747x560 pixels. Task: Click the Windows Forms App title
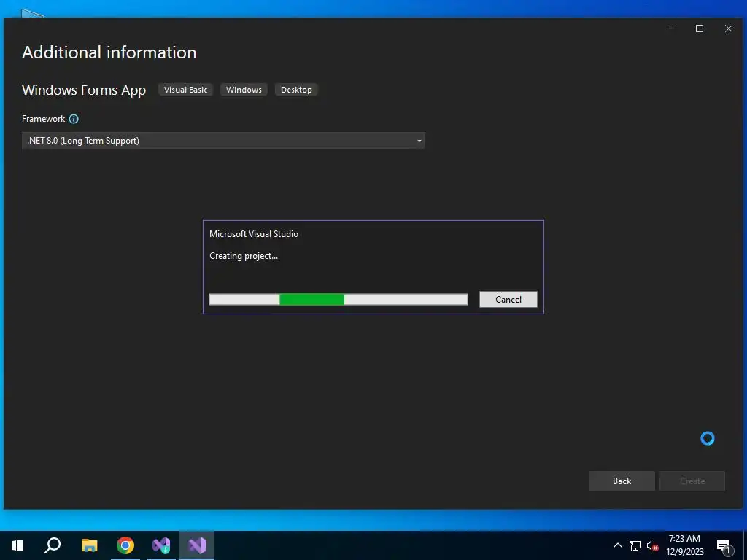click(84, 90)
